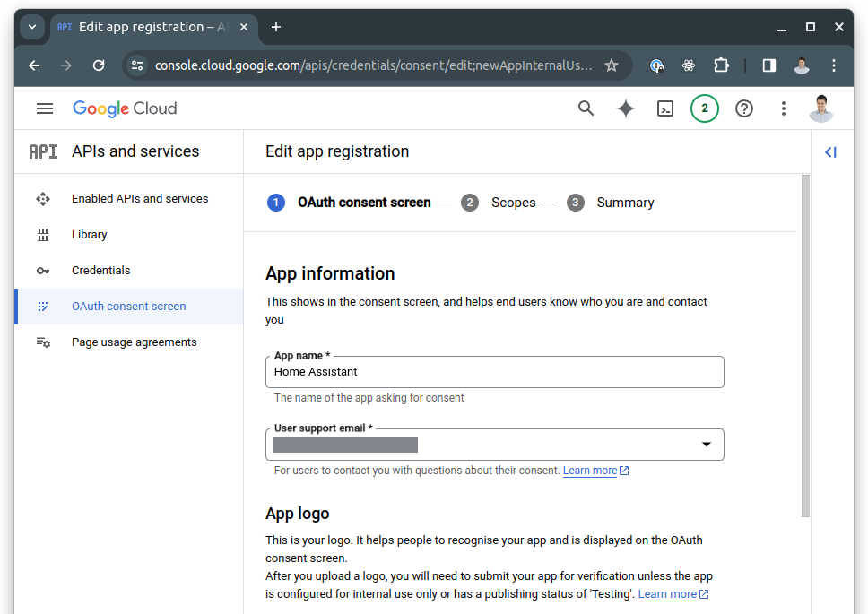
Task: Open the Extensions puzzle piece menu
Action: [x=721, y=65]
